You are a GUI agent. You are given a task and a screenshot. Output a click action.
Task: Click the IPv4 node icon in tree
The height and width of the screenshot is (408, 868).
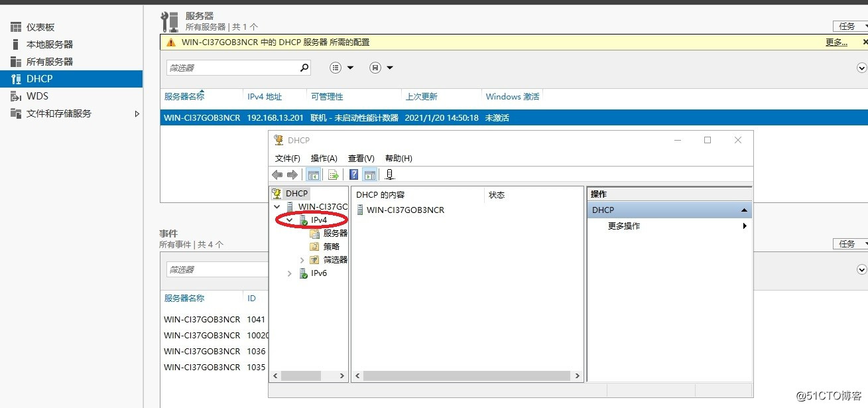(303, 220)
